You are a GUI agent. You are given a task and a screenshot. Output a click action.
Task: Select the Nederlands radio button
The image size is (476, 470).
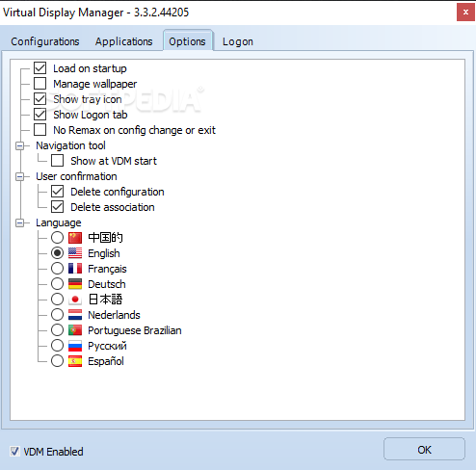[57, 315]
